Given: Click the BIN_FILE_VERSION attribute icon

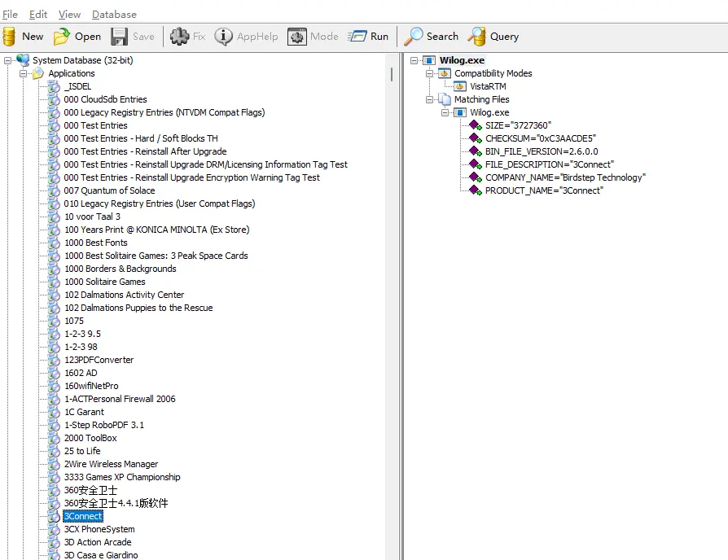Looking at the screenshot, I should [476, 151].
